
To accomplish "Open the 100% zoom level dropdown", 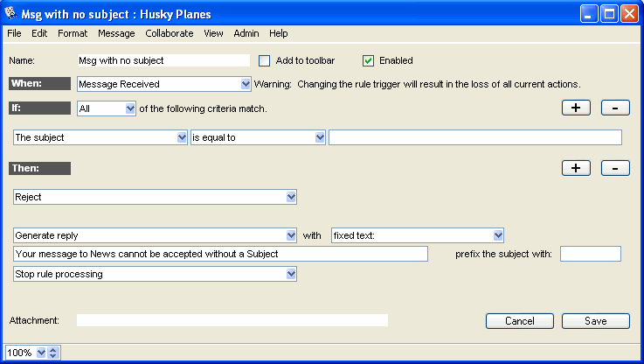I will (x=39, y=353).
